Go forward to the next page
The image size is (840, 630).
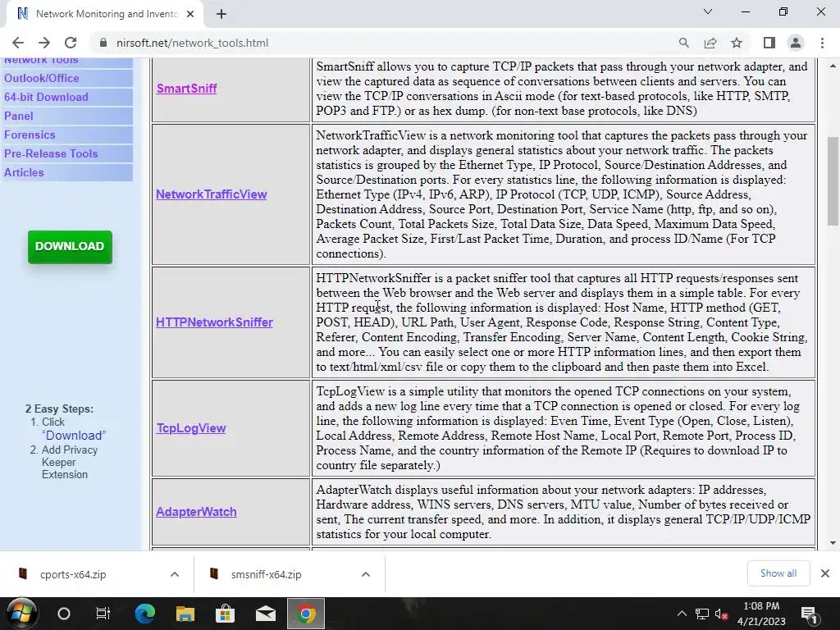pos(44,43)
